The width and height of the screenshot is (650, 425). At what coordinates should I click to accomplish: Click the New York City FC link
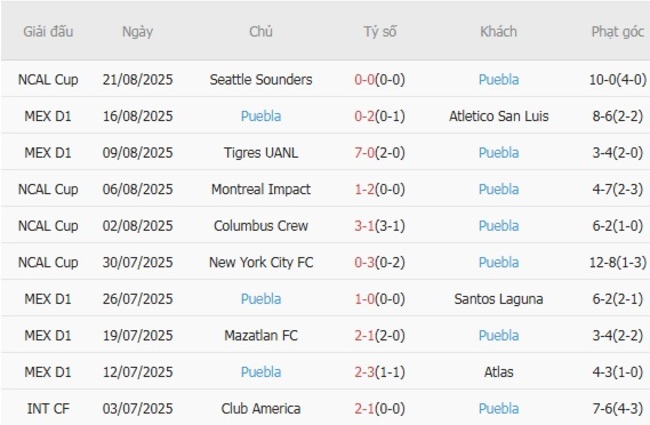click(x=261, y=262)
